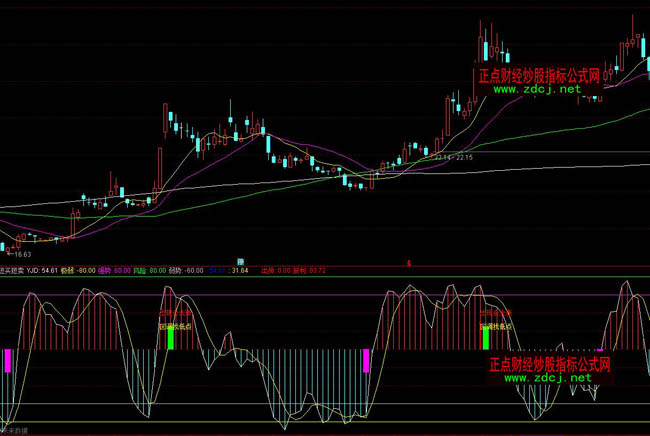Click the 弱势 -60.00 parameter label
The image size is (650, 436).
point(186,270)
